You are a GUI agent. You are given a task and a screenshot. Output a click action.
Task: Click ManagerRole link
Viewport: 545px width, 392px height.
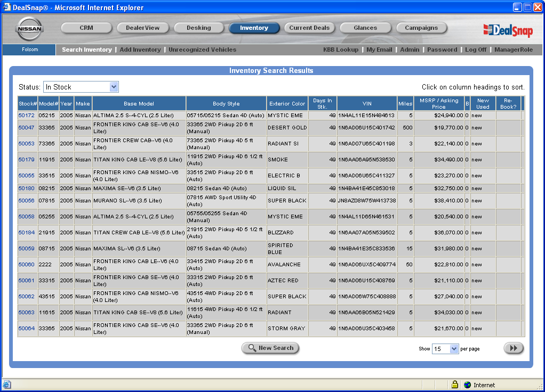click(514, 50)
